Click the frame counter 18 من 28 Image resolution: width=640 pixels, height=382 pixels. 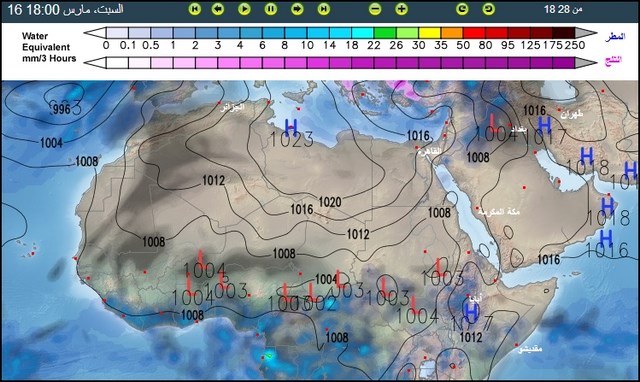pyautogui.click(x=563, y=9)
